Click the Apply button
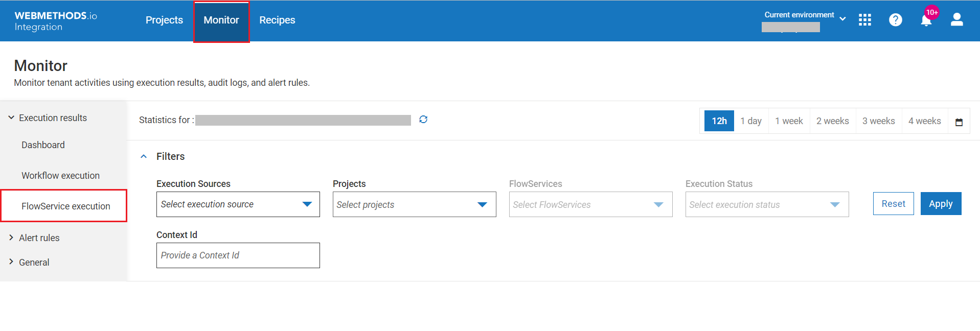Viewport: 980px width, 331px height. click(x=940, y=204)
